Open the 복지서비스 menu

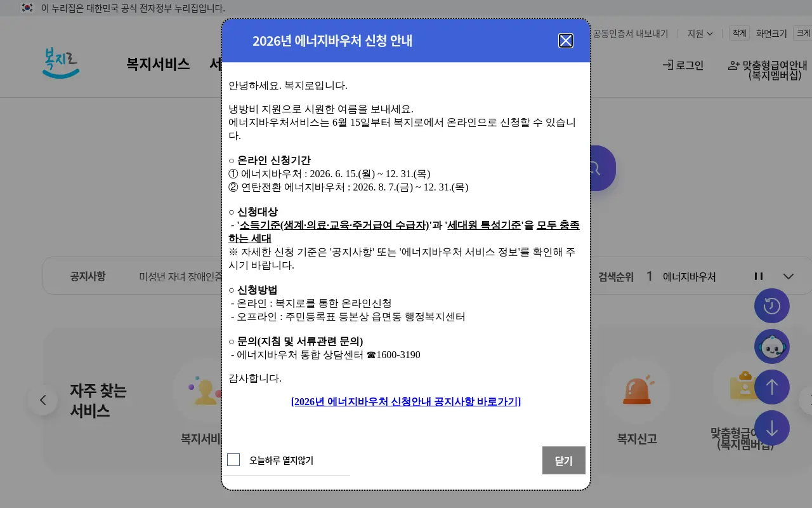point(158,64)
